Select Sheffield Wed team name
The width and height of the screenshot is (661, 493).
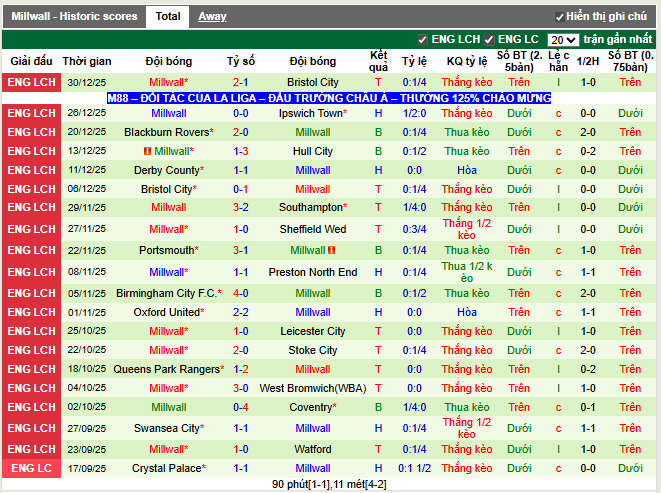coord(313,229)
